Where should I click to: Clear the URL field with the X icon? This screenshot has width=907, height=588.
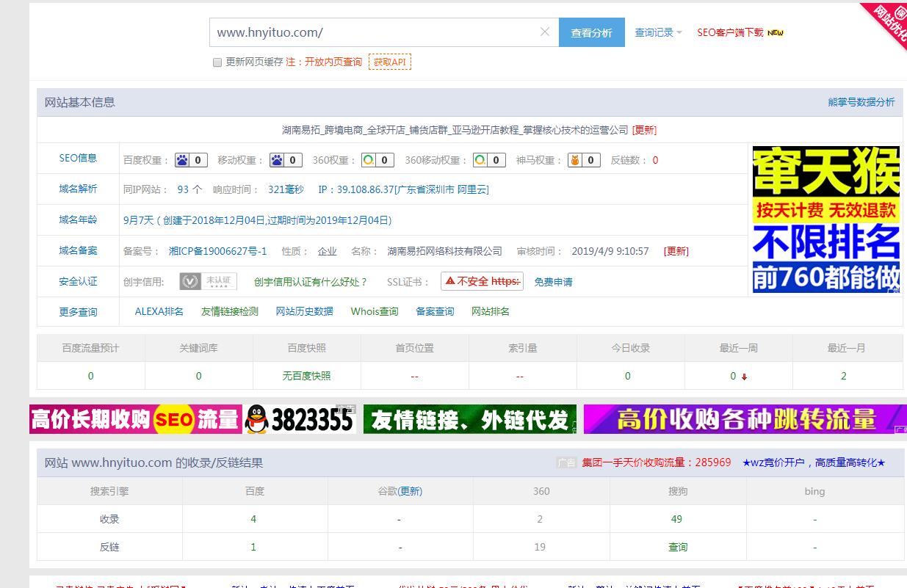point(545,32)
